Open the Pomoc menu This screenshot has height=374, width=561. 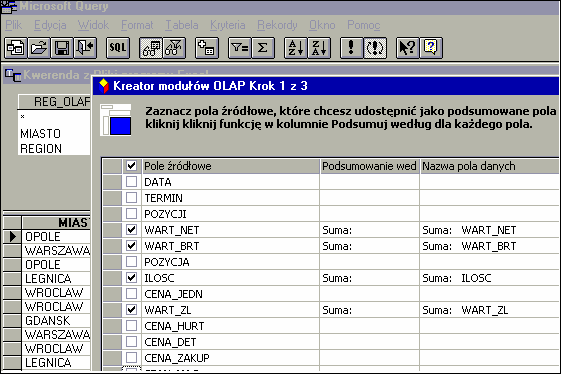364,25
